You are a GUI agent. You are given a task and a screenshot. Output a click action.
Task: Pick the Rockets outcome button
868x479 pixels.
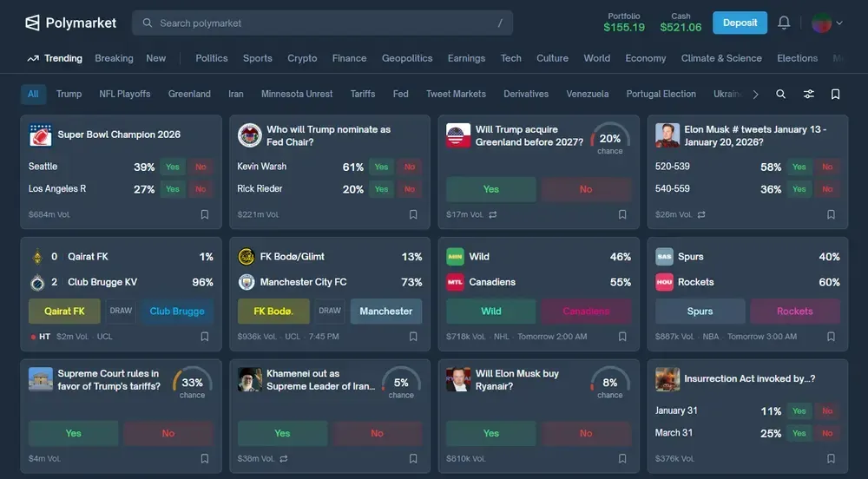(795, 312)
